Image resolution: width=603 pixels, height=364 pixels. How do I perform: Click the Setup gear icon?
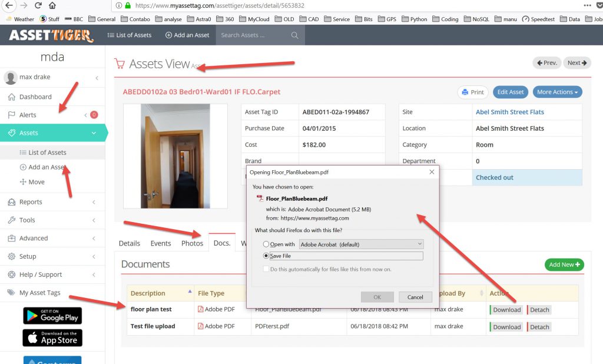[11, 257]
